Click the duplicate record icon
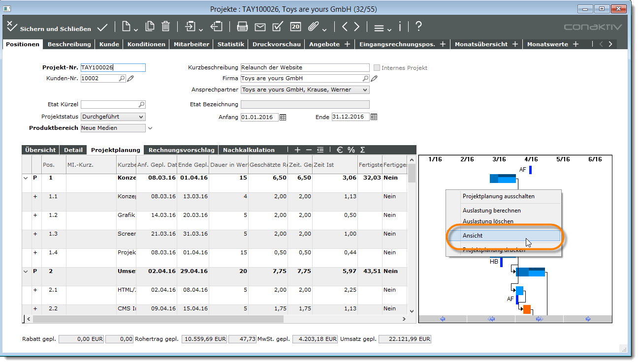The height and width of the screenshot is (364, 639). [150, 27]
